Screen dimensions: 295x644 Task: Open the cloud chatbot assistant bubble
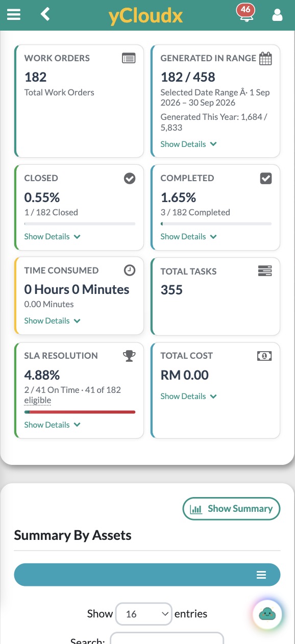[x=267, y=613]
